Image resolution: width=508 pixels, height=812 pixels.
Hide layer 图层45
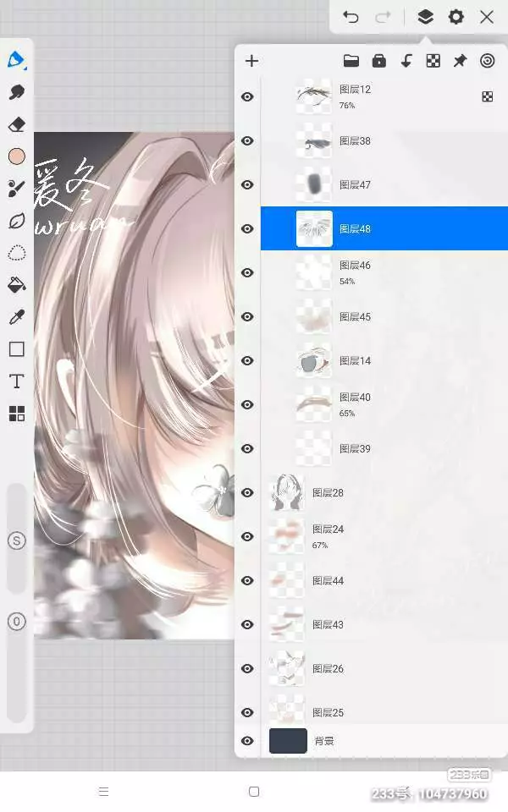tap(248, 316)
